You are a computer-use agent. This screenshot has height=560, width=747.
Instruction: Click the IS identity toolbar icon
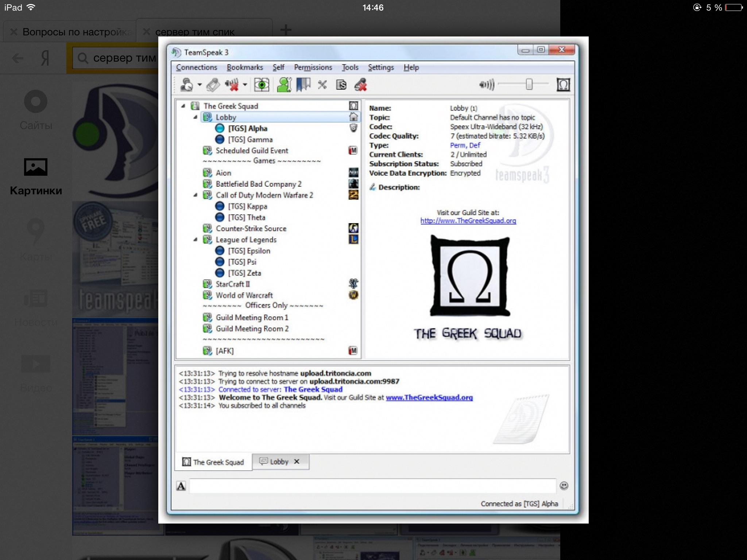tap(341, 85)
